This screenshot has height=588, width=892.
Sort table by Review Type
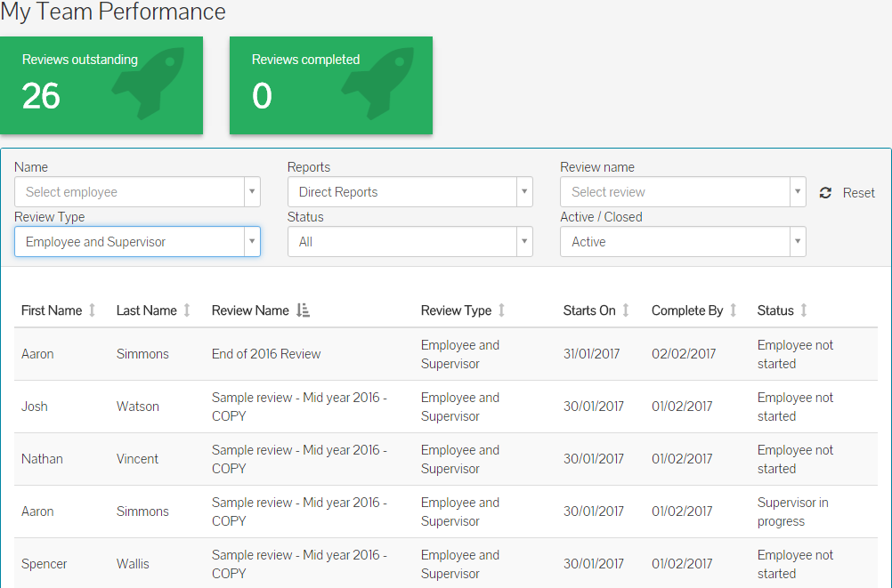coord(501,310)
